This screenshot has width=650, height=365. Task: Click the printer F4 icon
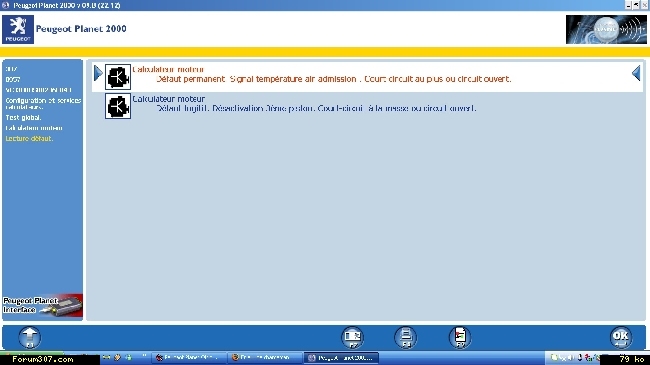click(406, 337)
